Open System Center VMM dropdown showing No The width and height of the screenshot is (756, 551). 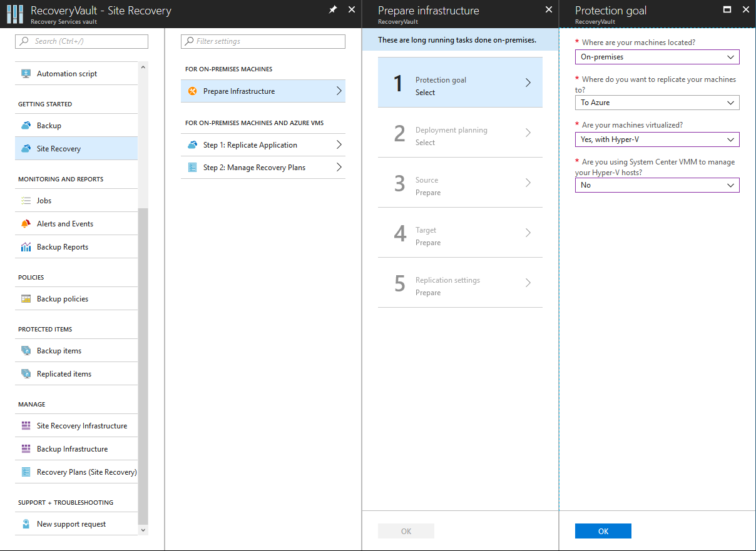pyautogui.click(x=657, y=185)
